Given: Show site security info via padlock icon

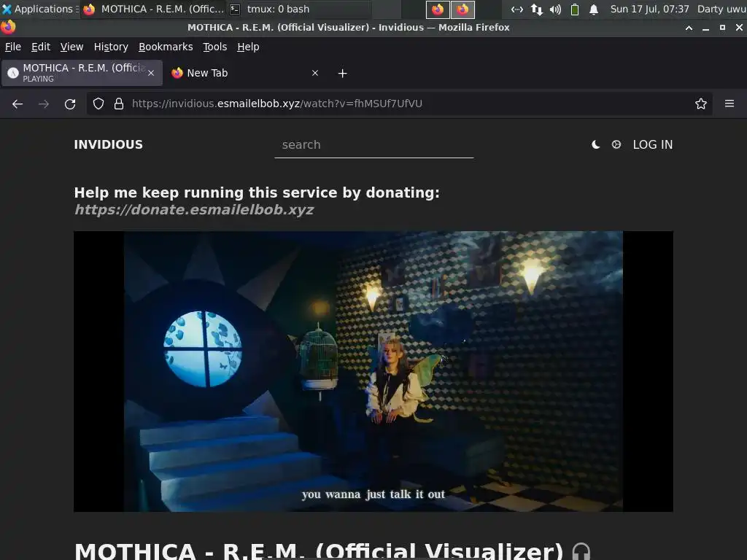Looking at the screenshot, I should click(x=119, y=104).
